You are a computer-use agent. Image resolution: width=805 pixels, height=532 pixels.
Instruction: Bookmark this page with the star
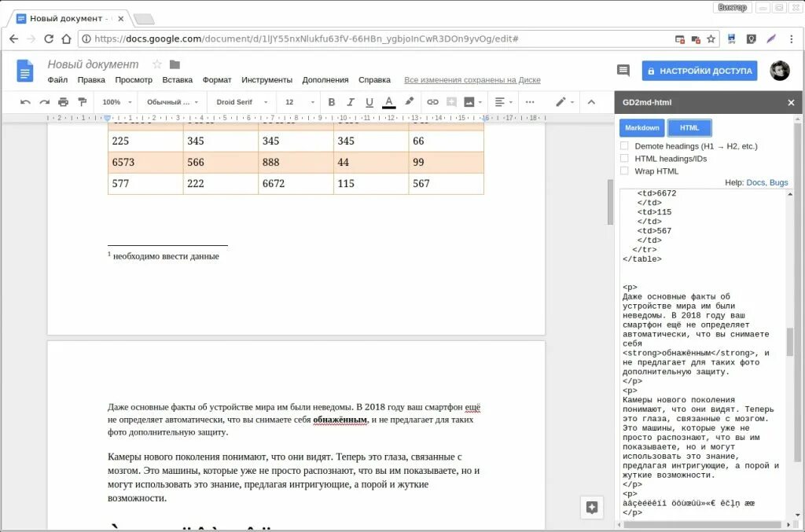pos(711,39)
